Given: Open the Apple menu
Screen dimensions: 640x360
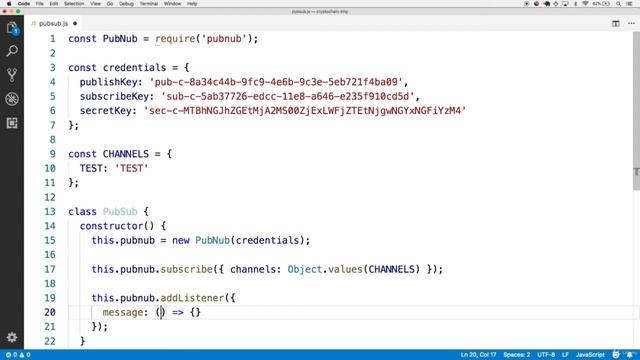Looking at the screenshot, I should (9, 4).
